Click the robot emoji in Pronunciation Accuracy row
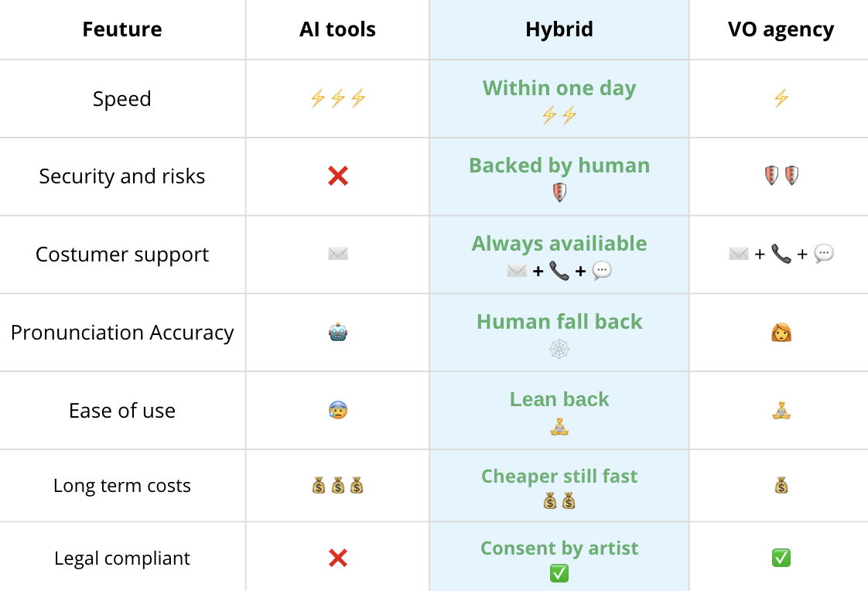Image resolution: width=868 pixels, height=591 pixels. [x=337, y=332]
